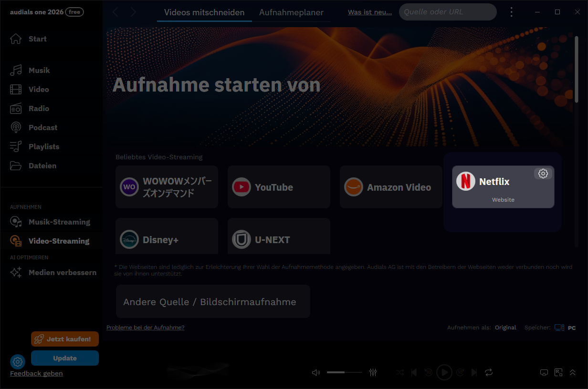Switch to Aufnahmeplaner tab

(x=291, y=12)
